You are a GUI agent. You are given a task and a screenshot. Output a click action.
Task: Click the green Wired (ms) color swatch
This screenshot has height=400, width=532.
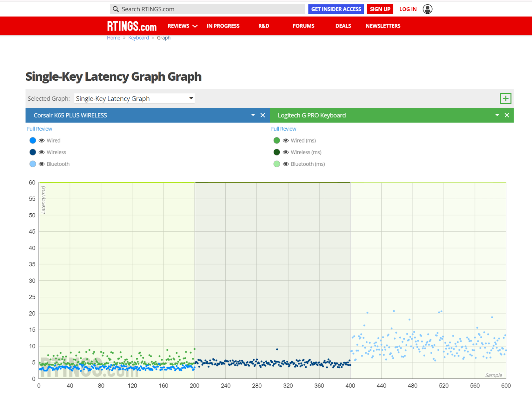coord(277,141)
